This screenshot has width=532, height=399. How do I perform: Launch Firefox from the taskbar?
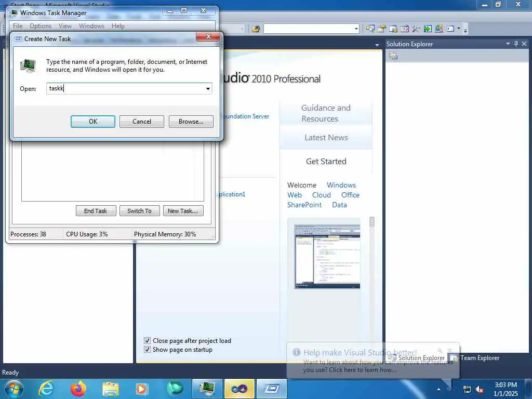point(78,389)
